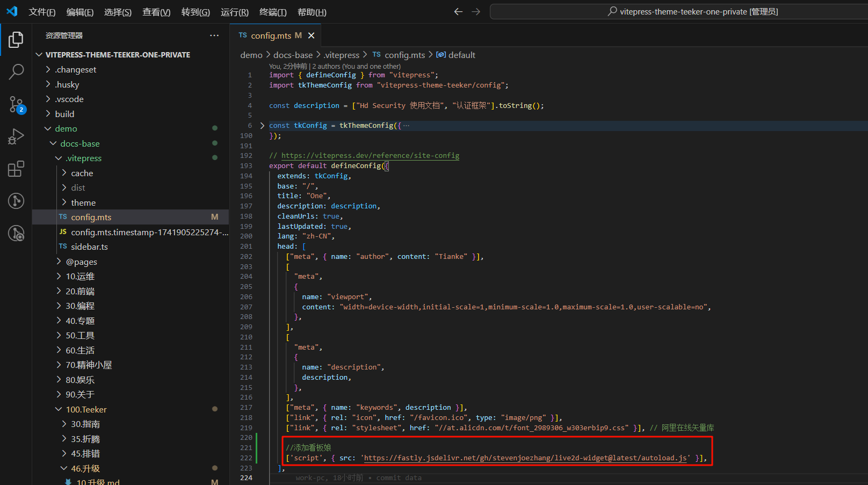This screenshot has width=868, height=485.
Task: Open the 查看(V) menu
Action: [156, 12]
